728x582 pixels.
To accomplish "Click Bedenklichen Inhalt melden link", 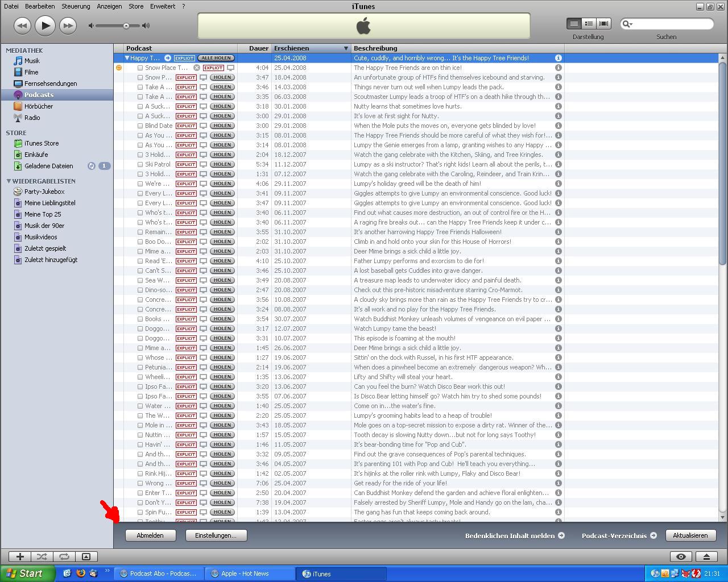I will click(x=515, y=535).
